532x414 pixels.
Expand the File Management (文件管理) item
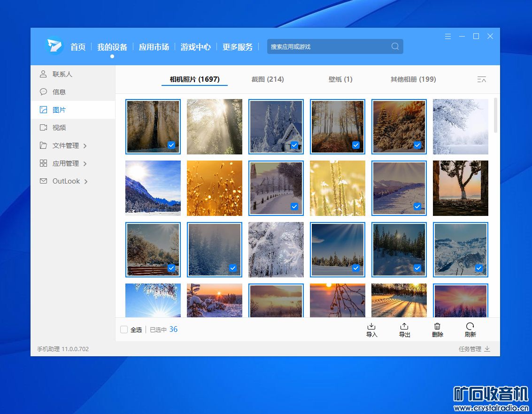pyautogui.click(x=85, y=146)
